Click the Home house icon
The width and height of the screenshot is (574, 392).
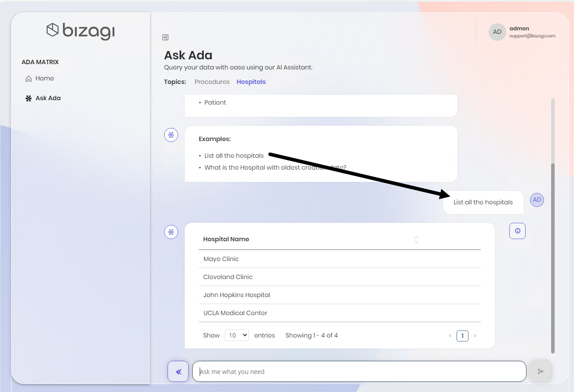29,79
